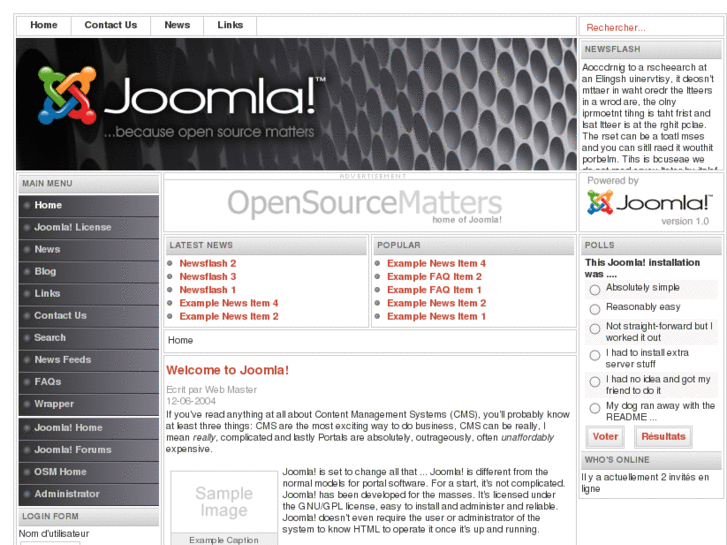Open Wrapper in the Main Menu
727x545 pixels.
click(89, 404)
